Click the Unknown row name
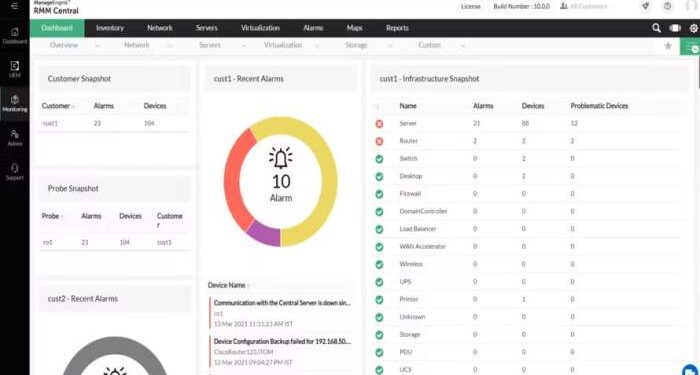 coord(412,317)
